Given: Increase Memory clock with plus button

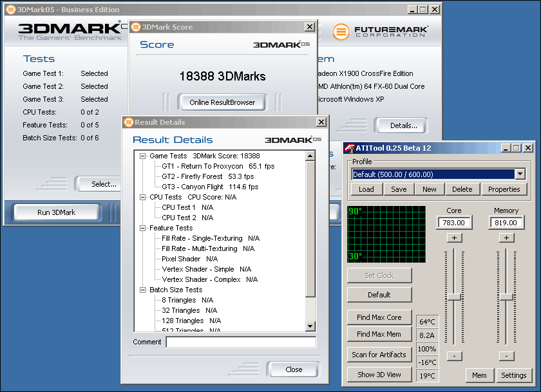Looking at the screenshot, I should [506, 238].
